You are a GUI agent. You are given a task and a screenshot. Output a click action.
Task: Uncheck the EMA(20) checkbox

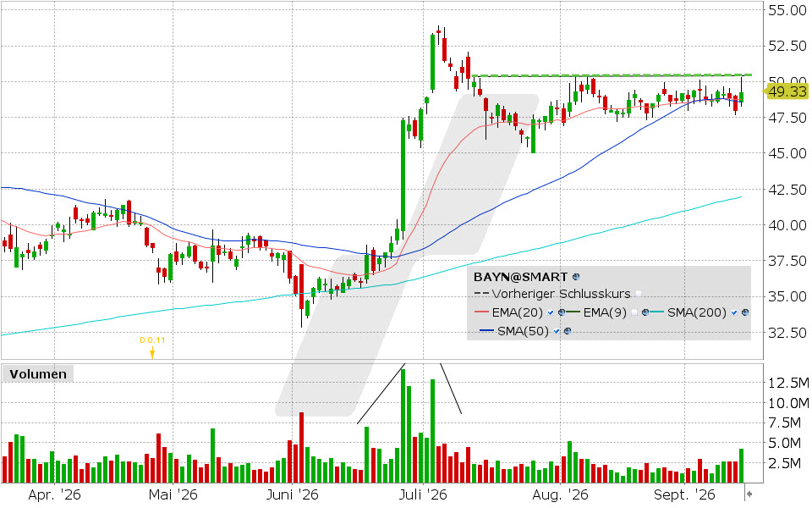551,312
